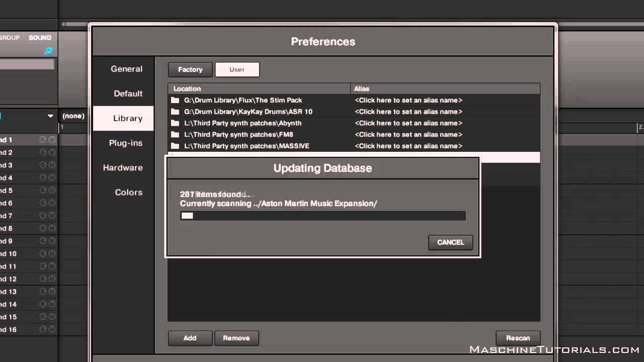Click the dial-style icon on Sound 4 row

[43, 177]
